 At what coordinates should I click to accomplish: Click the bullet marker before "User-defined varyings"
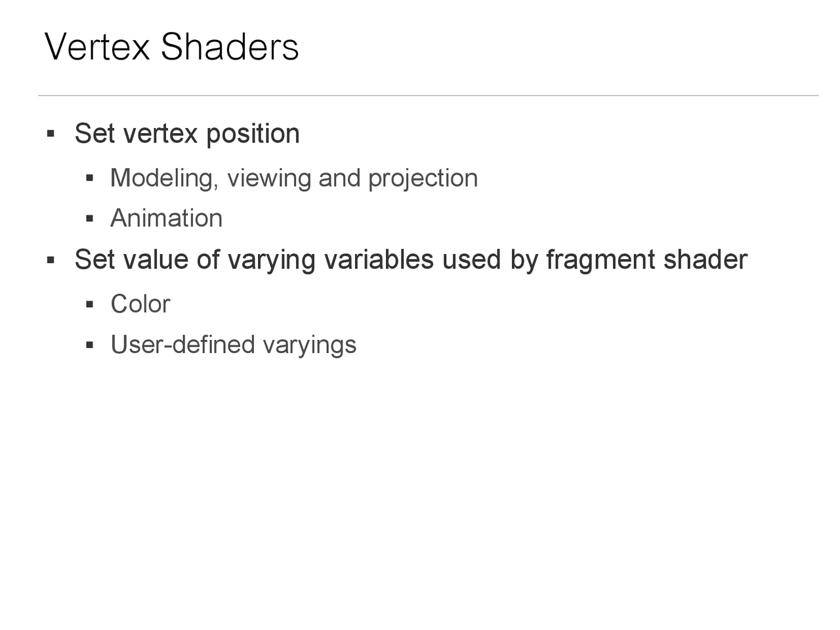(90, 345)
